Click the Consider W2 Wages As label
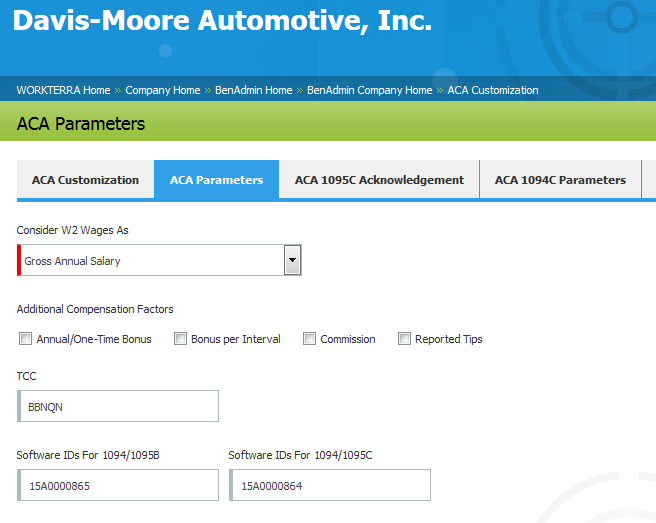The width and height of the screenshot is (656, 523). [x=72, y=230]
